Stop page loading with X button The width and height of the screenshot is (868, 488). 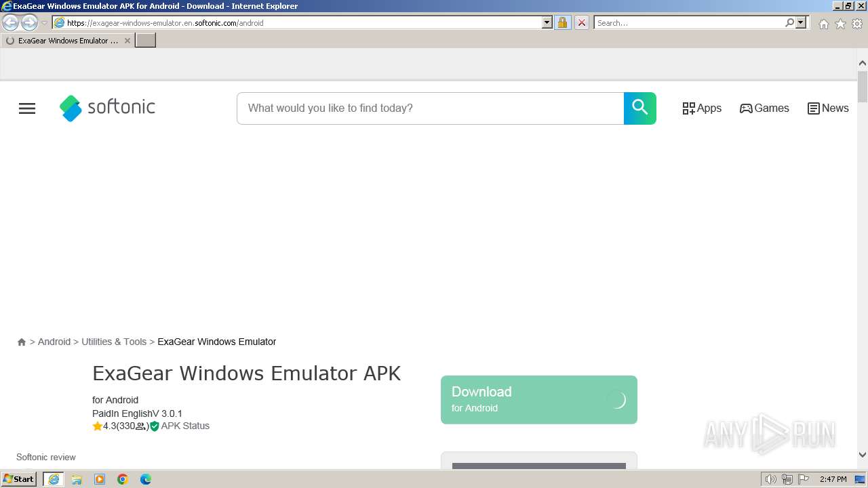tap(581, 23)
